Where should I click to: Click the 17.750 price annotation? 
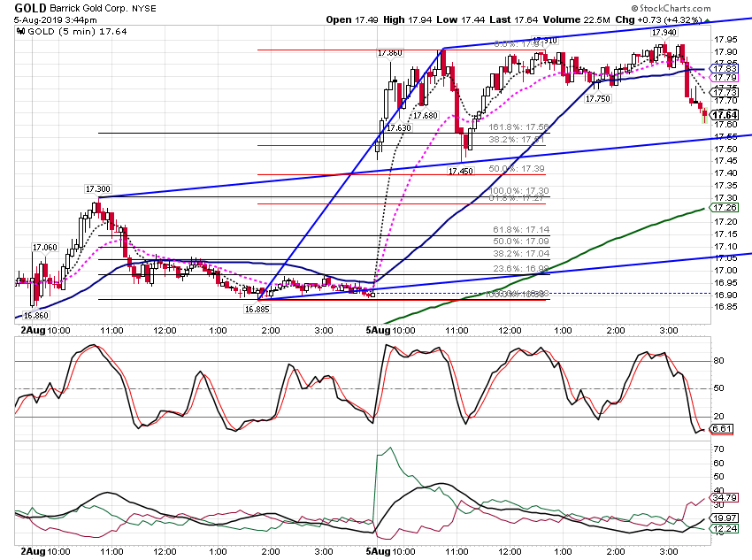(x=597, y=99)
